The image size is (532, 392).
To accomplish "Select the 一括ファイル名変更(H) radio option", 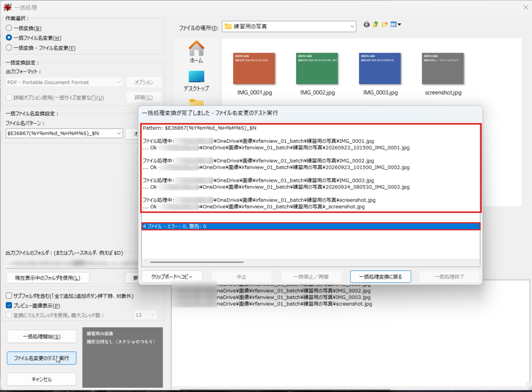I will tap(9, 37).
